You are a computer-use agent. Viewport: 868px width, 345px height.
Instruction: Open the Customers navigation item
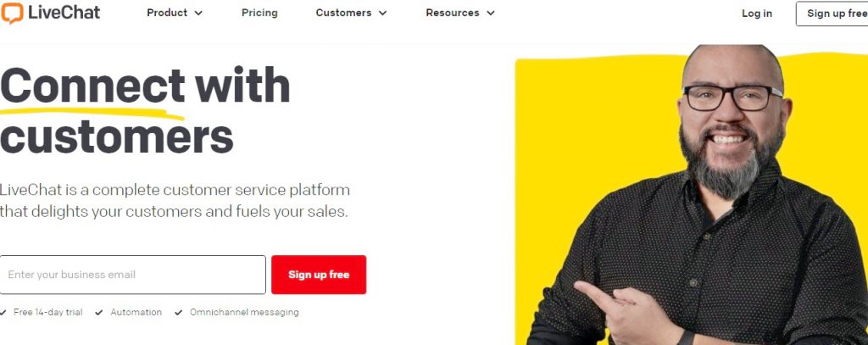pyautogui.click(x=344, y=13)
